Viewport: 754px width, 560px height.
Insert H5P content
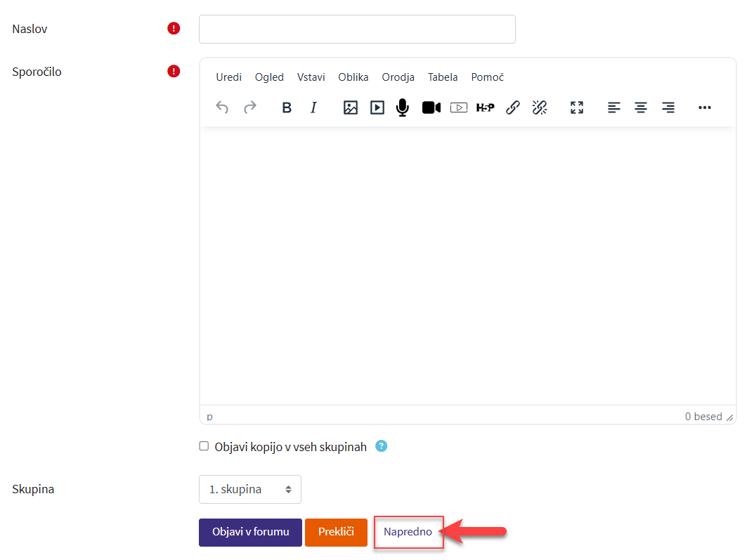[485, 108]
